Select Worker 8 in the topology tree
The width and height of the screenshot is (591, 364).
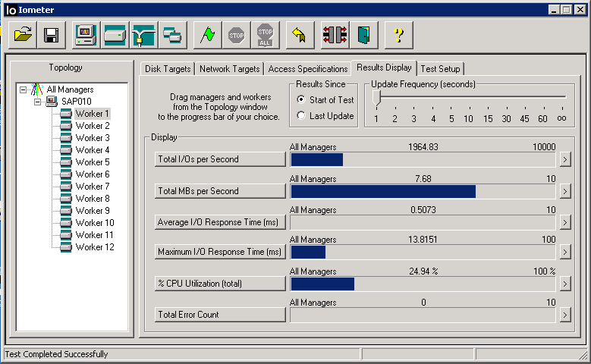click(x=93, y=199)
